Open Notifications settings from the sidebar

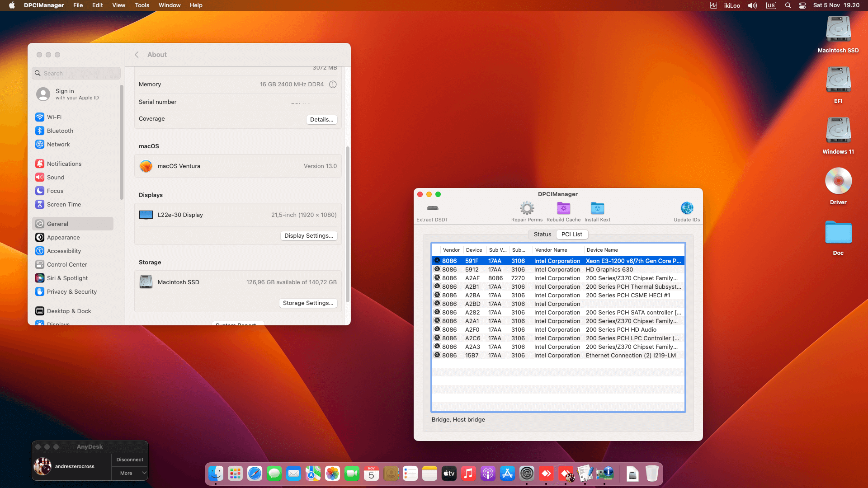coord(64,164)
